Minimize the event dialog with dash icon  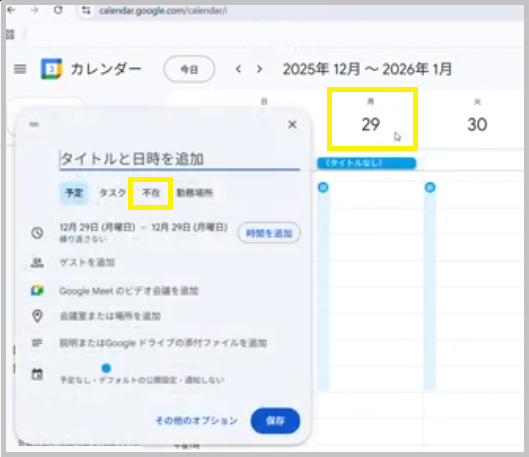pyautogui.click(x=34, y=125)
